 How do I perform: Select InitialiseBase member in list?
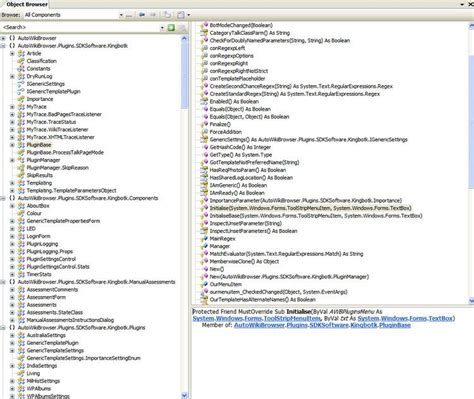tap(316, 216)
